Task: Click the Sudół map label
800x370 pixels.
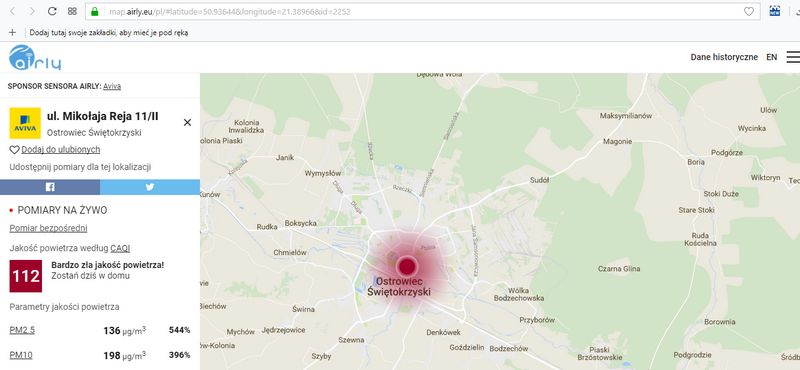Action: tap(539, 180)
